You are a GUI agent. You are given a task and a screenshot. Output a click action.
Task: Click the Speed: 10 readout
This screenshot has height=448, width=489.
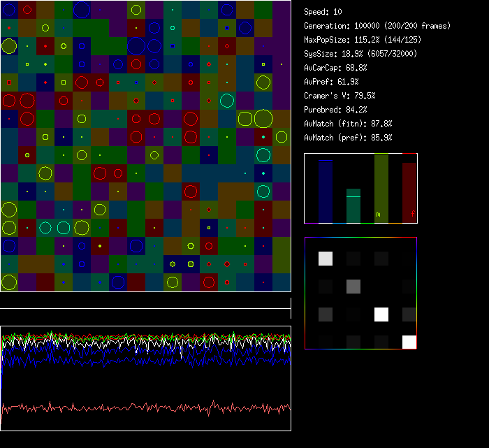323,12
